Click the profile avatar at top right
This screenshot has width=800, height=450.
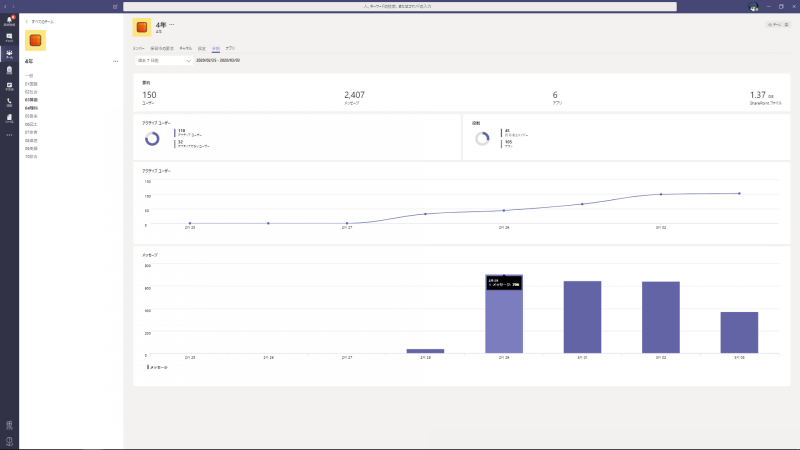(755, 6)
